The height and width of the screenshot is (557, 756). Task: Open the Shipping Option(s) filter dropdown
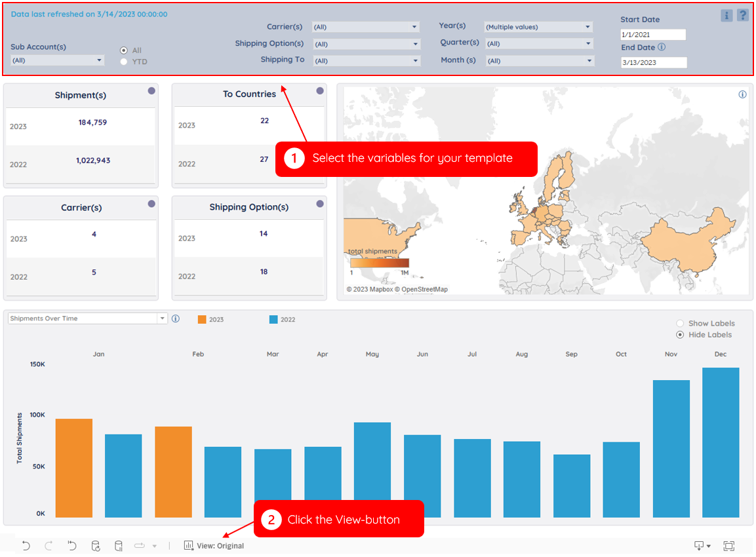(x=367, y=44)
